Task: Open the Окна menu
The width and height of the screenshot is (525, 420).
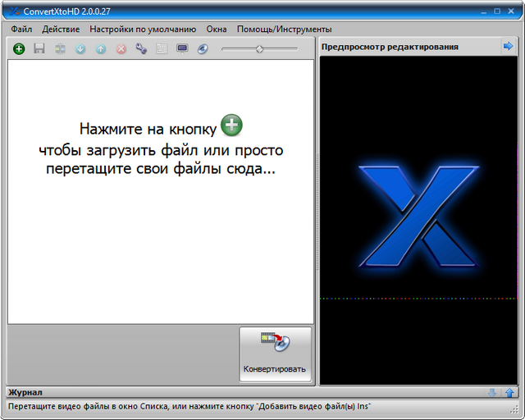Action: tap(217, 29)
